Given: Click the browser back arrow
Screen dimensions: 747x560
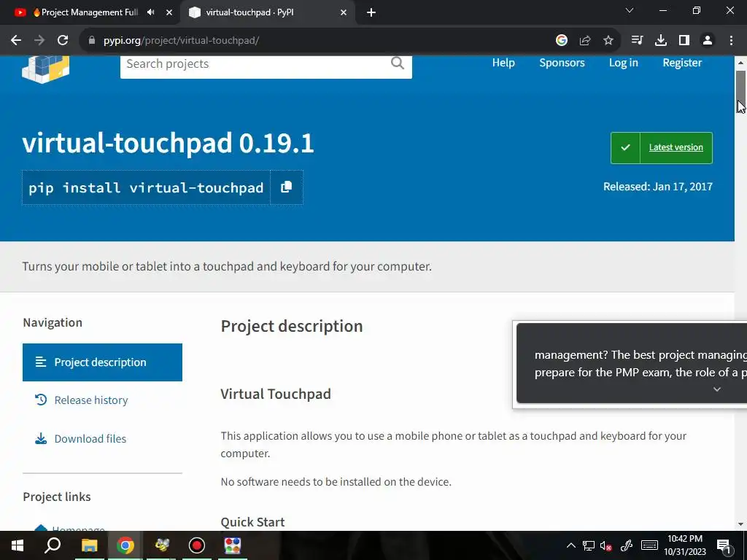Looking at the screenshot, I should (x=16, y=41).
